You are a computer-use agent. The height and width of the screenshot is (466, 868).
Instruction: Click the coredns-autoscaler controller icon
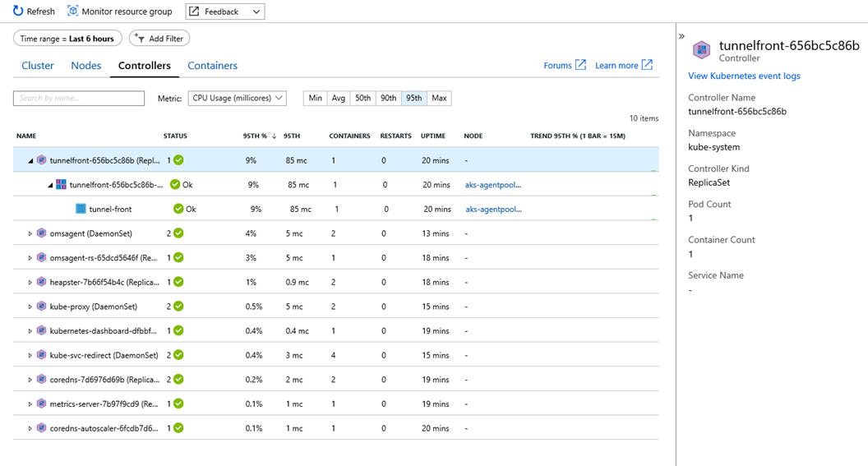pos(42,428)
